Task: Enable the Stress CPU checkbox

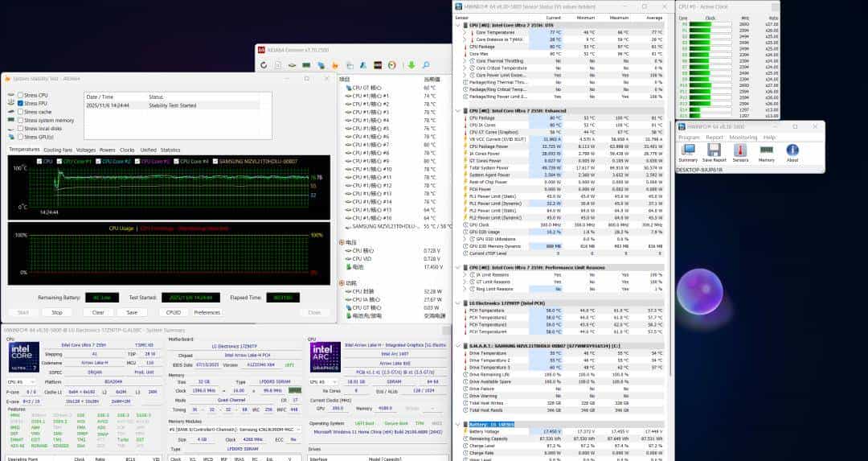Action: click(20, 96)
